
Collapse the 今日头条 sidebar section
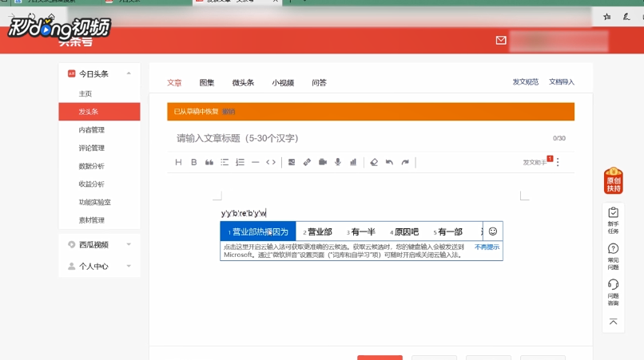pos(129,73)
